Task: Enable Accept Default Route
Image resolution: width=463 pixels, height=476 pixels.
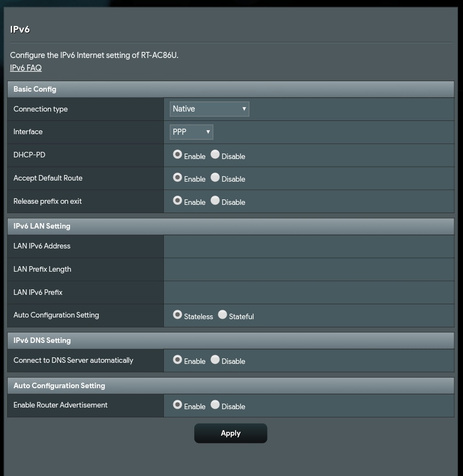Action: click(177, 178)
